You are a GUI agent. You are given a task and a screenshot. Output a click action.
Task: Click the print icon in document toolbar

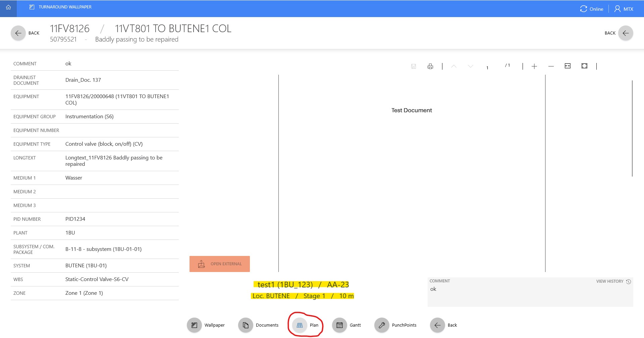click(430, 66)
